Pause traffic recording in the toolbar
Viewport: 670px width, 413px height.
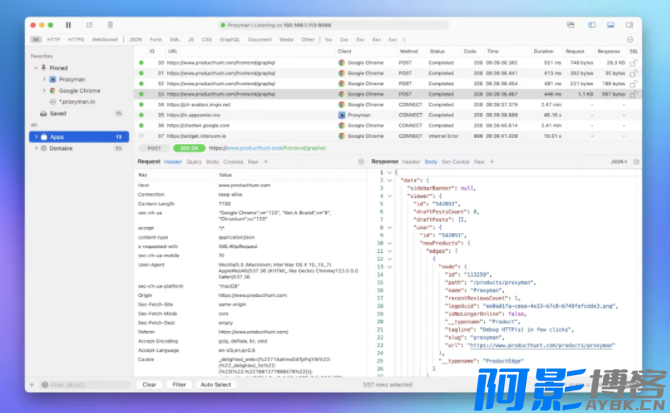(68, 25)
